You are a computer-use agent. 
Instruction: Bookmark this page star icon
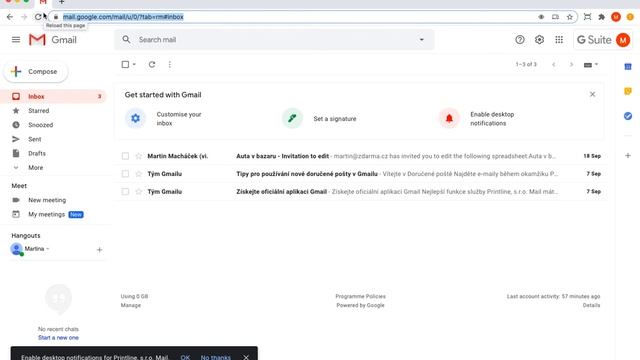coord(570,17)
